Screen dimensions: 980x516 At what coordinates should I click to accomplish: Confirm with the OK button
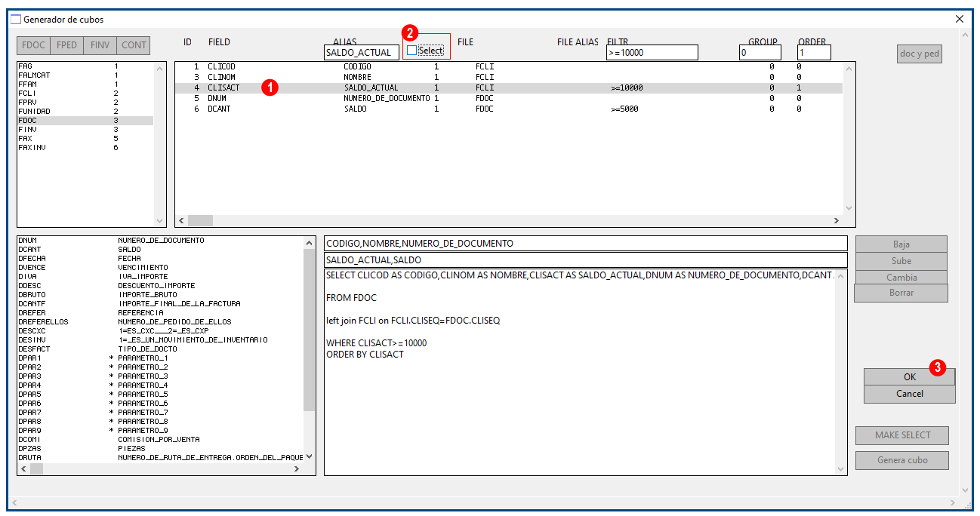click(910, 376)
